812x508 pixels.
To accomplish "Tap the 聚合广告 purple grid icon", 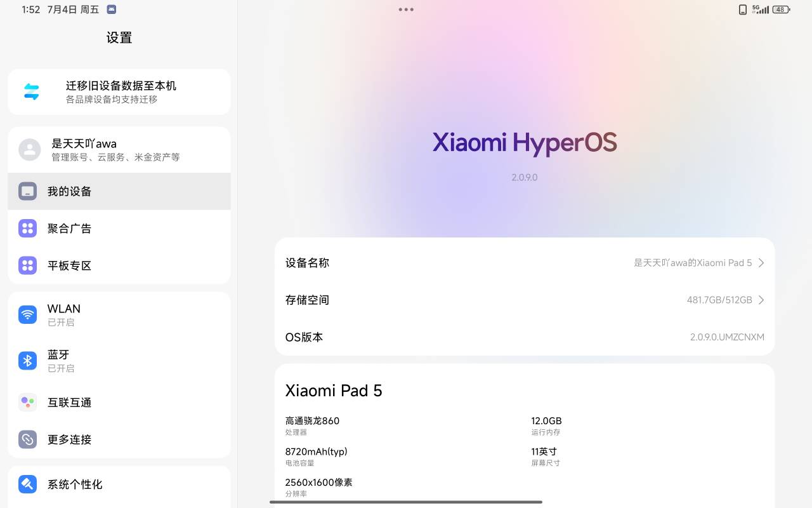I will pos(27,228).
